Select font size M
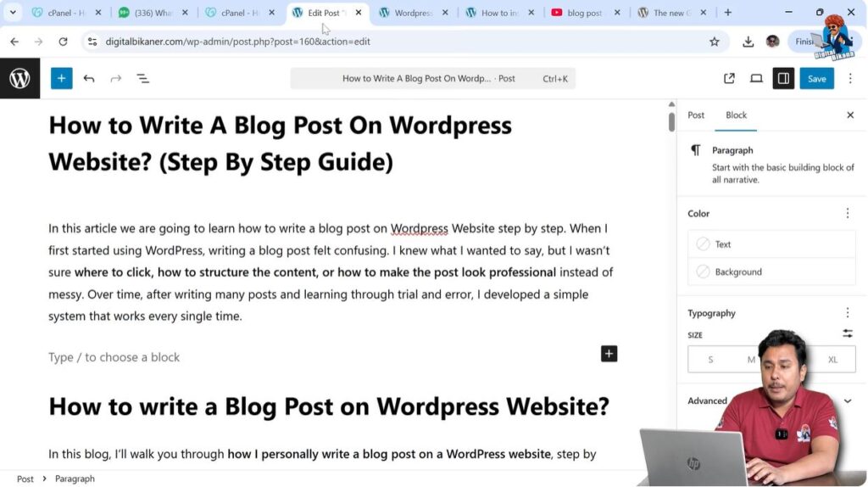 (751, 360)
